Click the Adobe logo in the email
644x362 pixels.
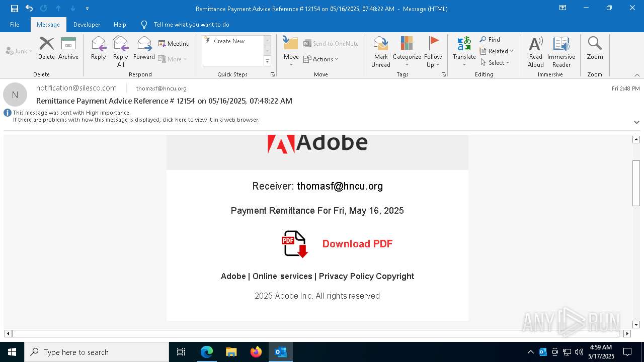pyautogui.click(x=317, y=143)
